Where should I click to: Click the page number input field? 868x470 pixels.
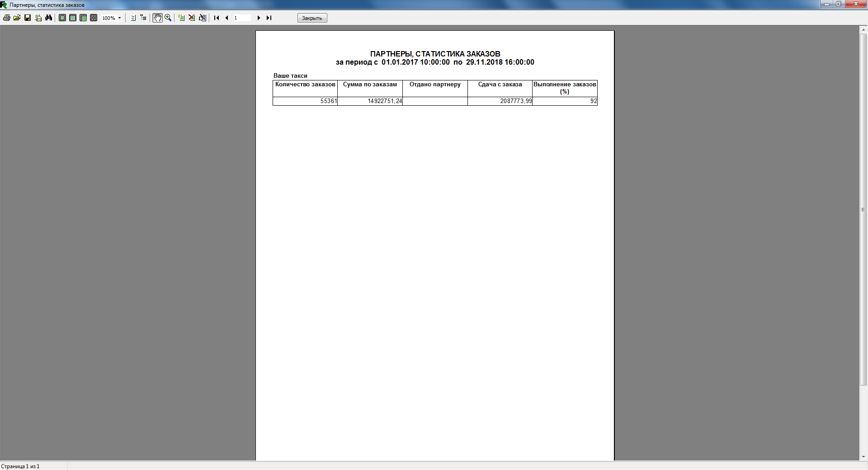click(242, 18)
